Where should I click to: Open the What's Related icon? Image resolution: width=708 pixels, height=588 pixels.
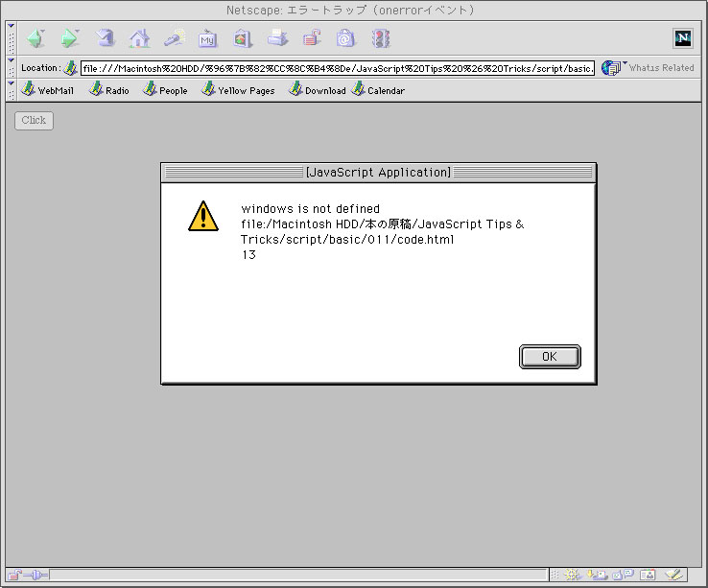pyautogui.click(x=610, y=68)
